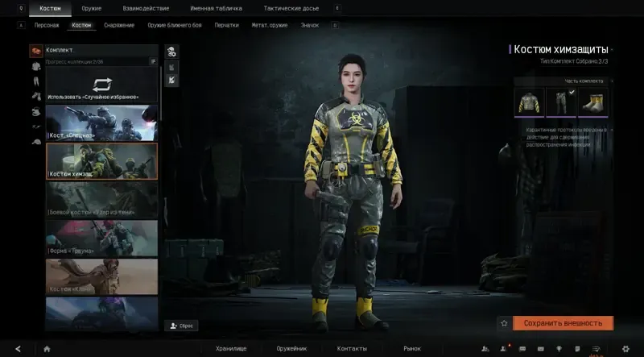Select the jacket category icon
Screen dimensions: 644x357
click(x=36, y=66)
